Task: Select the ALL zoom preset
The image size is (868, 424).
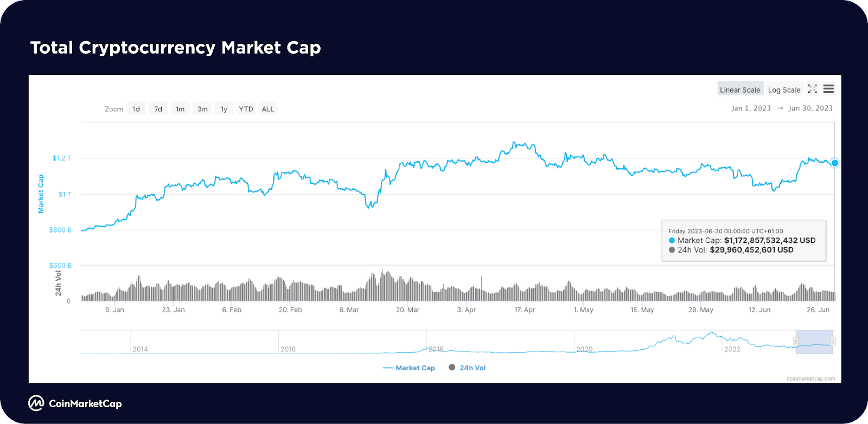Action: (x=267, y=108)
